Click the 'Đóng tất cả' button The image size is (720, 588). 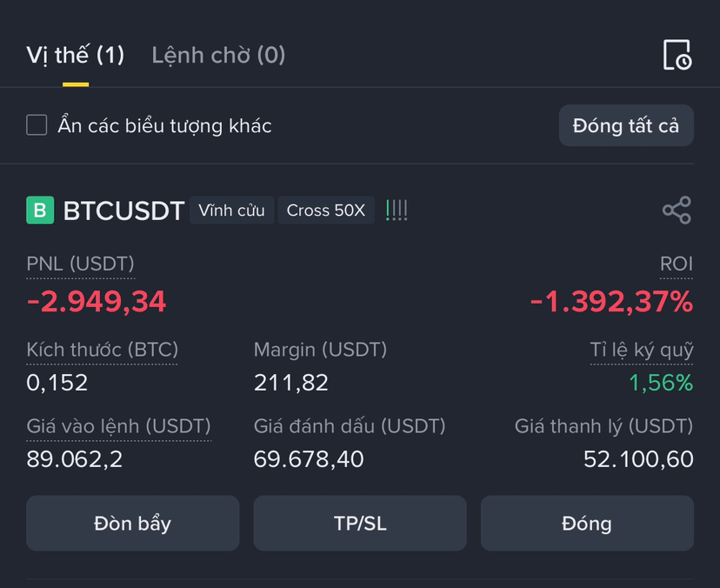[x=626, y=125]
